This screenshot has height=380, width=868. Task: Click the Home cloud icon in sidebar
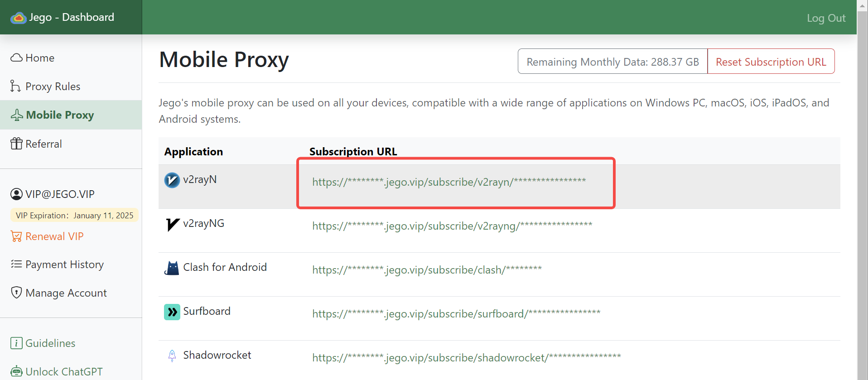(16, 58)
